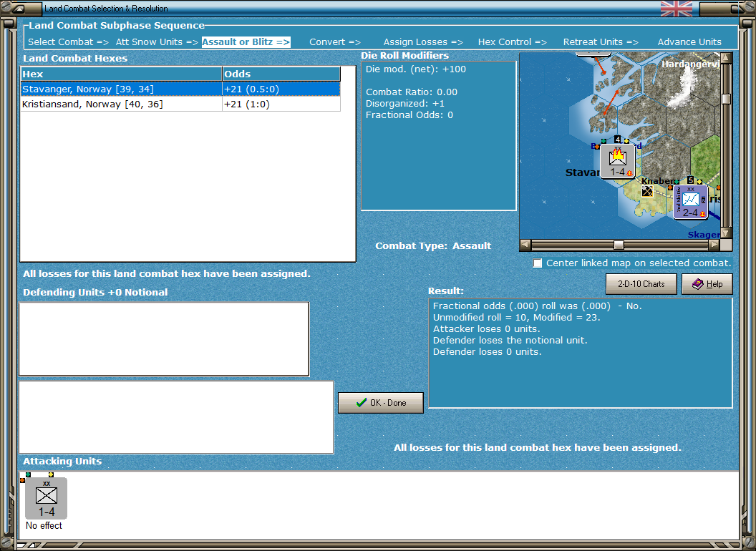Click map vertical scrollbar up arrow
The width and height of the screenshot is (756, 551).
[x=726, y=58]
